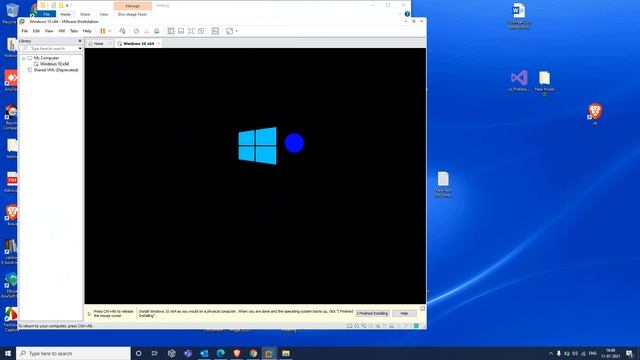Open the Edit menu in VMware Workstation

36,31
